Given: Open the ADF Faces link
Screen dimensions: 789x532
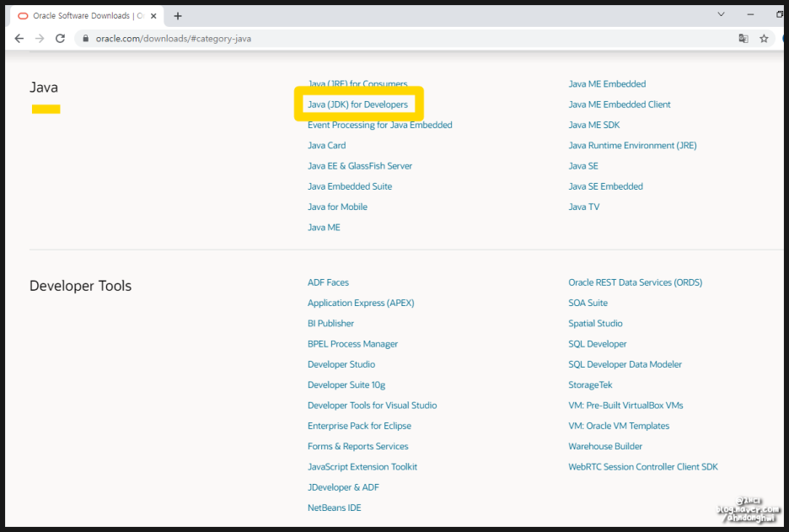Looking at the screenshot, I should click(328, 282).
